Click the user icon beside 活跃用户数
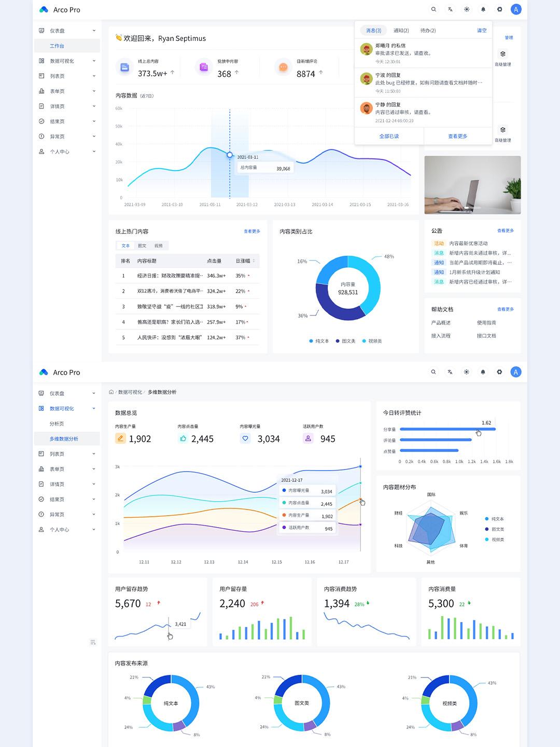The image size is (560, 747). (308, 438)
